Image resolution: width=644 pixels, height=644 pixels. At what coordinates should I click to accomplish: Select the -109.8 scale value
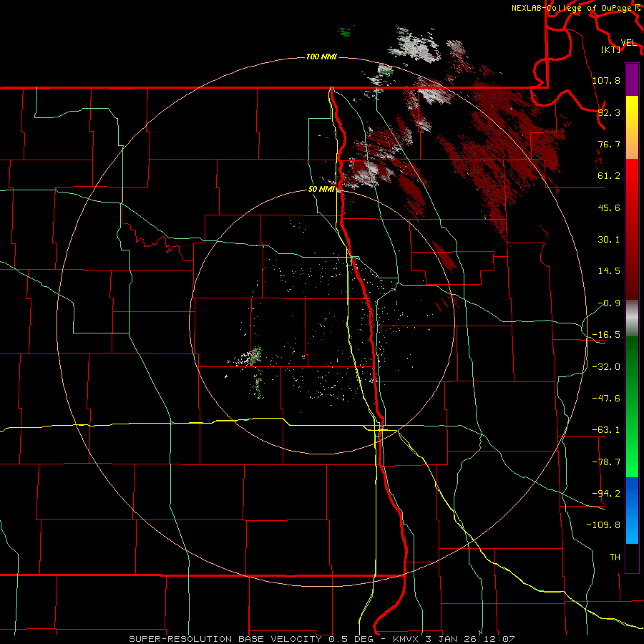[604, 525]
